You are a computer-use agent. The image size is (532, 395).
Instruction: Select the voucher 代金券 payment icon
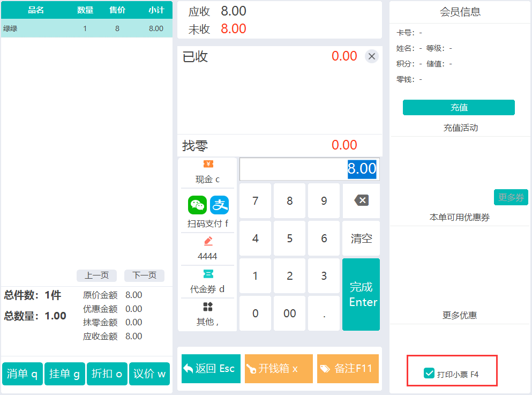(x=208, y=274)
